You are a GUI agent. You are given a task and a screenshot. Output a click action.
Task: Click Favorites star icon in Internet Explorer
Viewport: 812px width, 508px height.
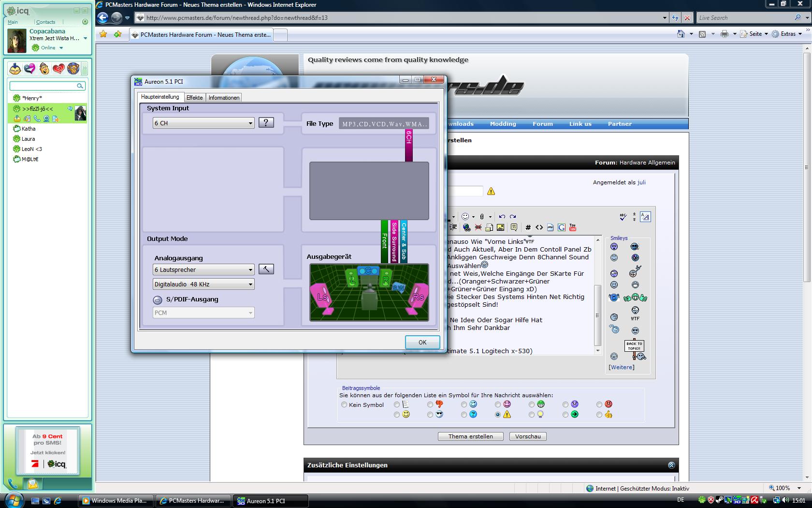pyautogui.click(x=103, y=34)
